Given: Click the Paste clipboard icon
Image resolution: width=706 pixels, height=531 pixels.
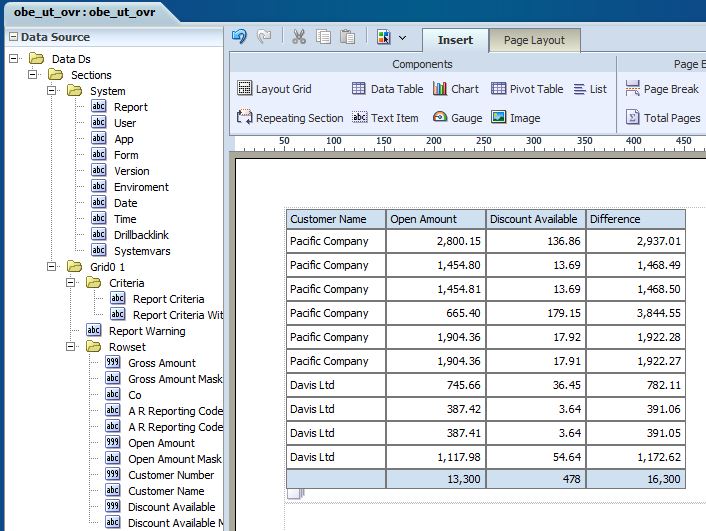Looking at the screenshot, I should pos(347,36).
